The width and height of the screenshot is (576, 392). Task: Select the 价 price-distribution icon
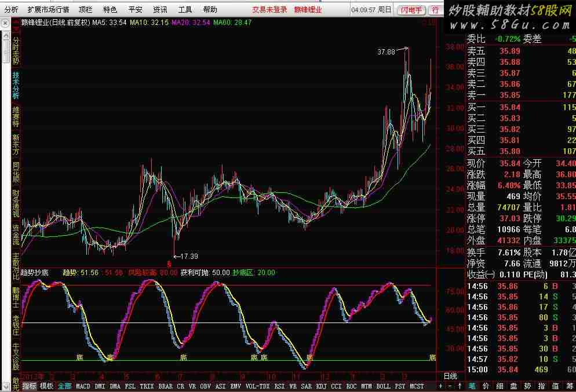(486, 386)
